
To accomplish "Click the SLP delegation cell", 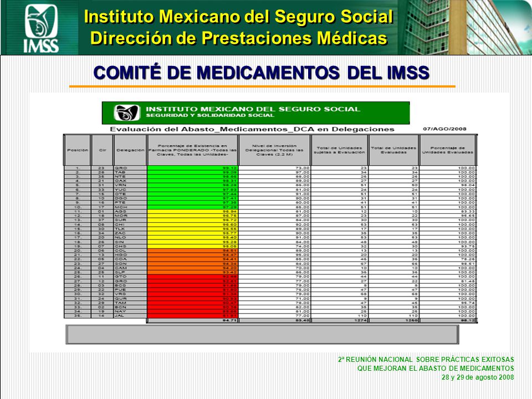I will (x=130, y=272).
